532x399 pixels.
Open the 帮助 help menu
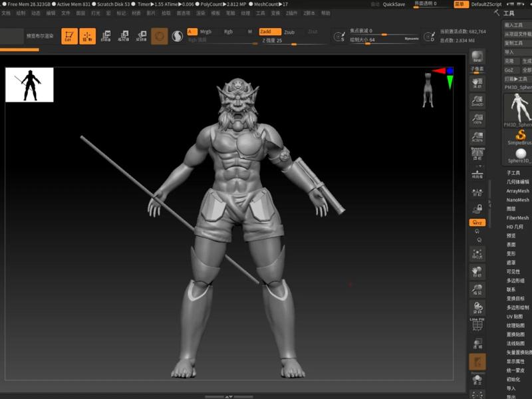click(325, 13)
